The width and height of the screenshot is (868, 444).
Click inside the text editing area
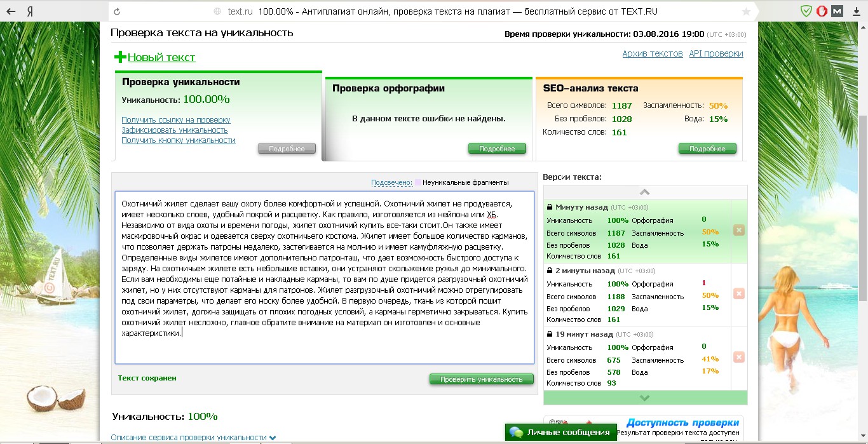tap(324, 278)
